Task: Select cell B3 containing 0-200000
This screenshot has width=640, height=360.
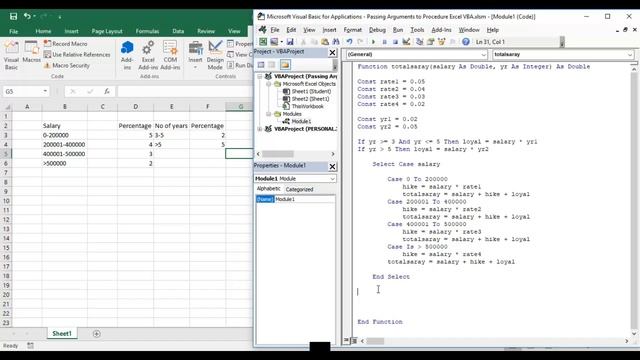Action: tap(64, 135)
